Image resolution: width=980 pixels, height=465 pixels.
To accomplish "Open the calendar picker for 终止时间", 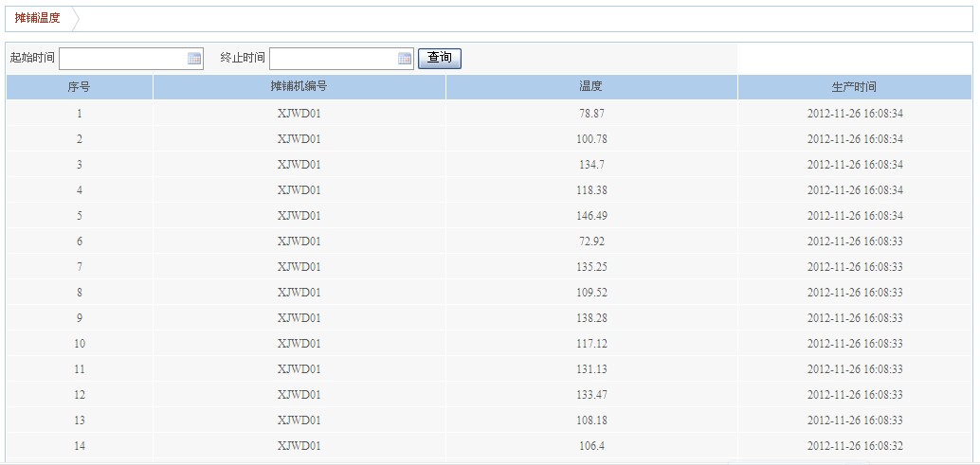I will [405, 59].
